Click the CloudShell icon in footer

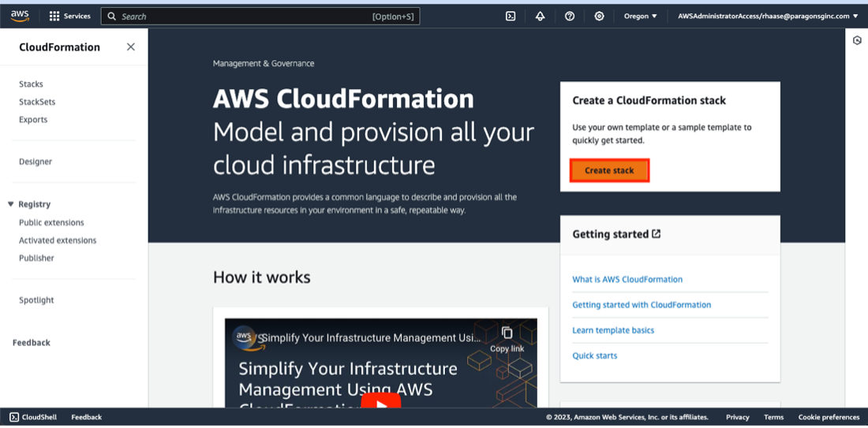(14, 417)
